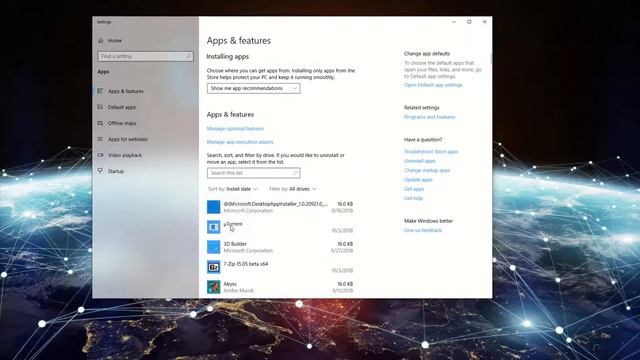Change Sort by Install date option
This screenshot has width=640, height=360.
pyautogui.click(x=233, y=189)
